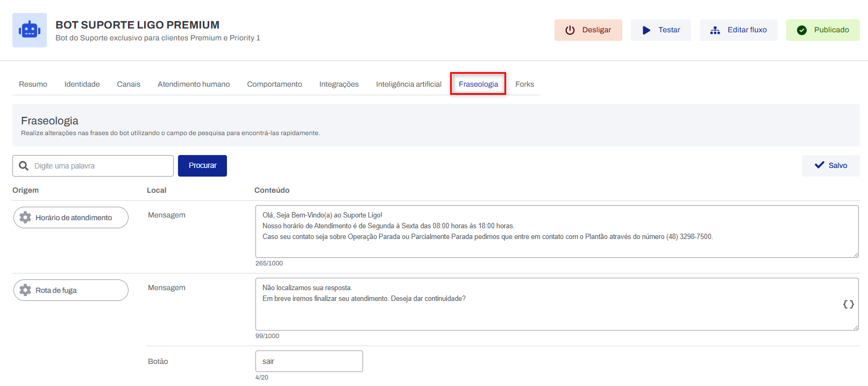
Task: Click the Salvo checkmark button
Action: (830, 166)
